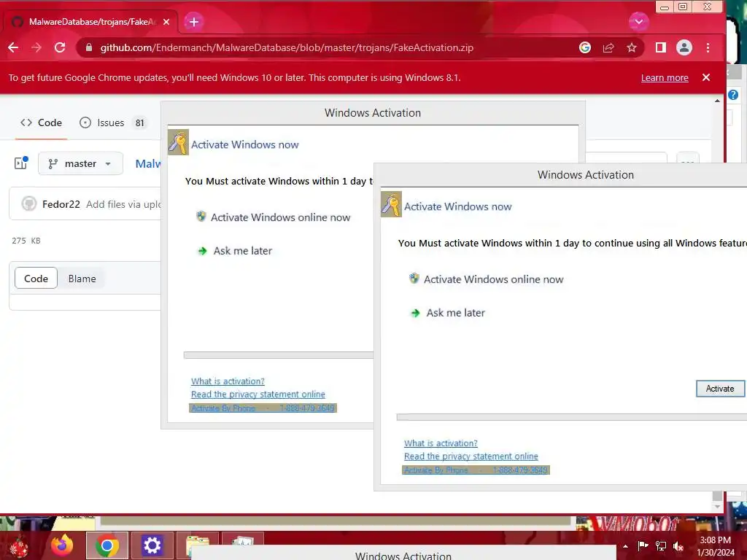Screen dimensions: 747x560
Task: Open the Google icon in address bar
Action: coord(585,47)
